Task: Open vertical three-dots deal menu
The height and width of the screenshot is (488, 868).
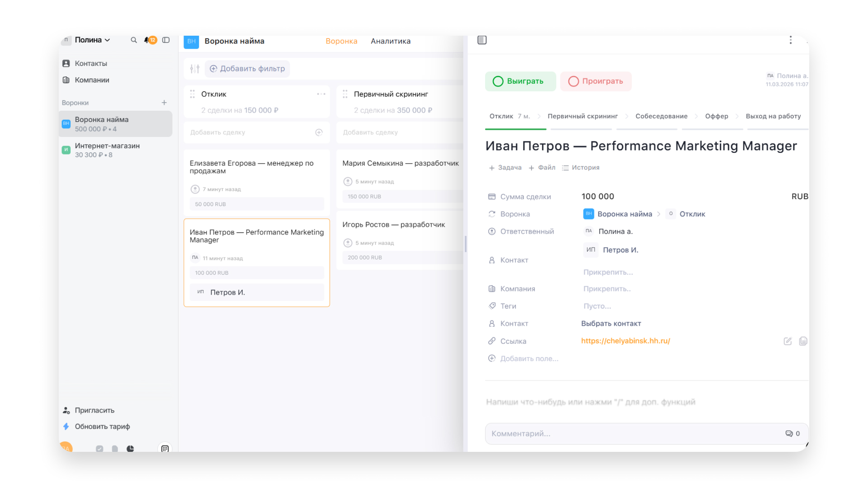Action: pyautogui.click(x=791, y=40)
